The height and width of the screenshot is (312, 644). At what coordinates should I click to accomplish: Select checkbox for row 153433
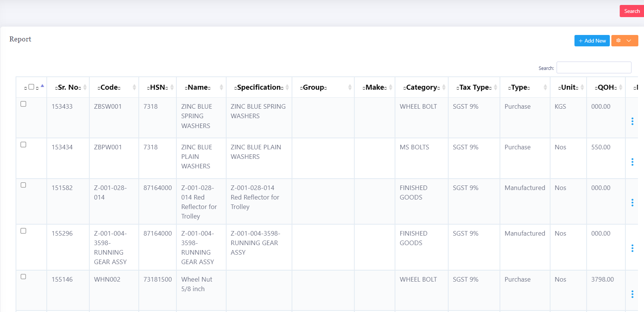pos(23,104)
